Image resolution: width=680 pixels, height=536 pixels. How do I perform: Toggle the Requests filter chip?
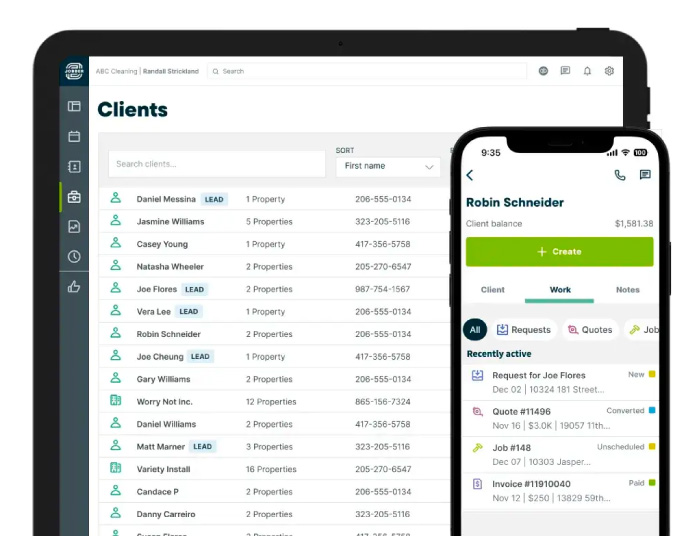pyautogui.click(x=523, y=330)
